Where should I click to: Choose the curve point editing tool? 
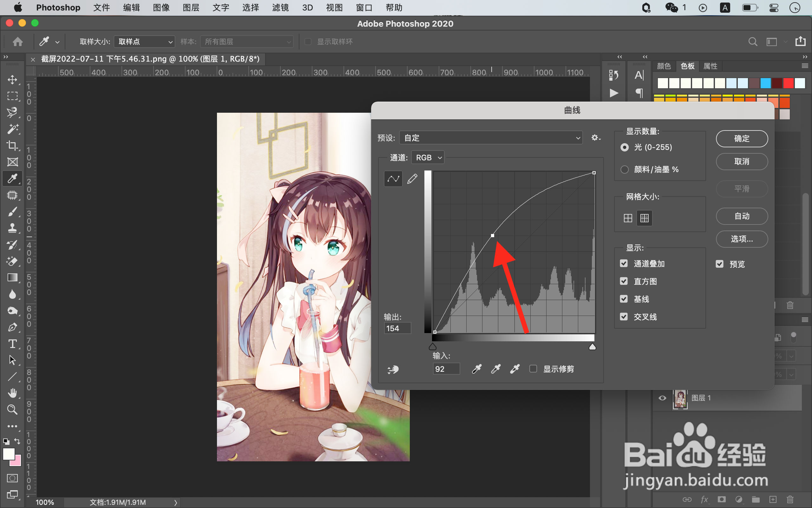[393, 179]
